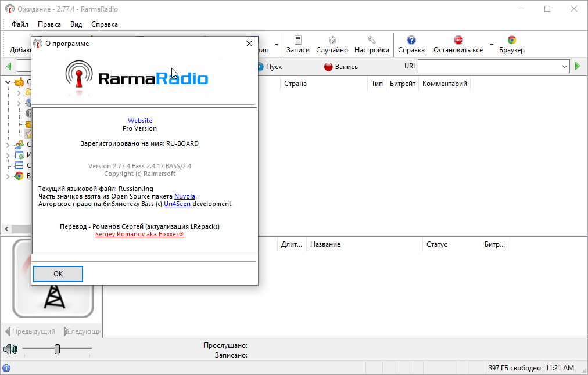The height and width of the screenshot is (375, 588).
Task: Click the RarmaRadio logo in About dialog
Action: pos(137,78)
